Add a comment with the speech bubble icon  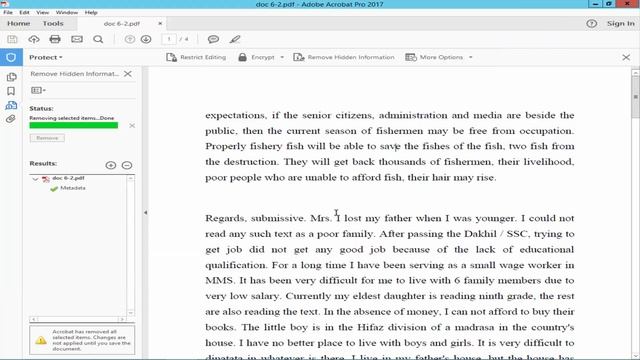(x=213, y=39)
